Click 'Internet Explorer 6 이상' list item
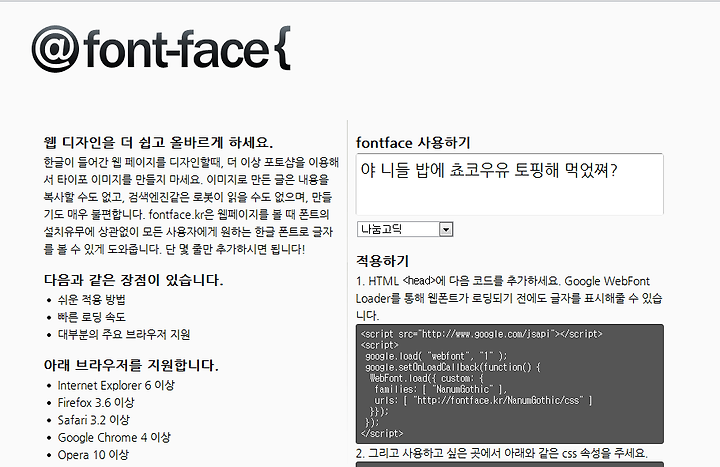 click(x=116, y=385)
